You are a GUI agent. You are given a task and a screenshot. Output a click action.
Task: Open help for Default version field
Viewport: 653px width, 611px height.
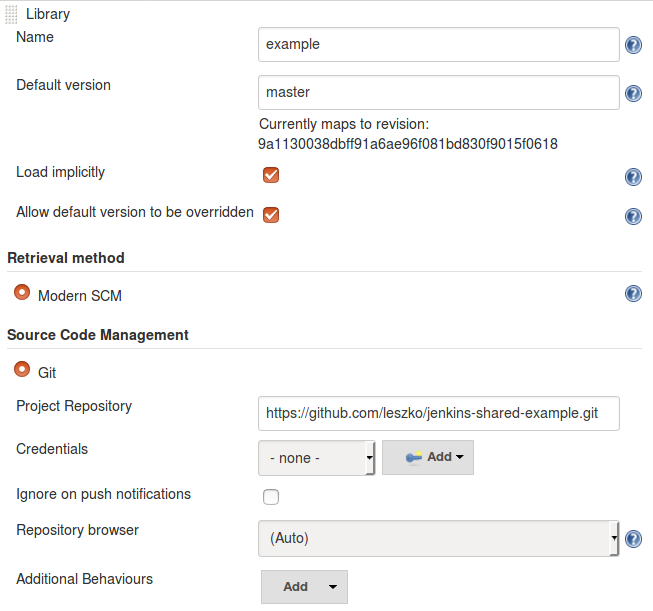pos(633,93)
